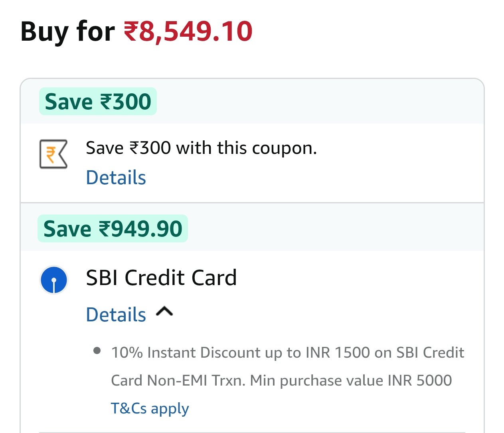
Task: Click the 'Buy for' heading text
Action: 67,31
